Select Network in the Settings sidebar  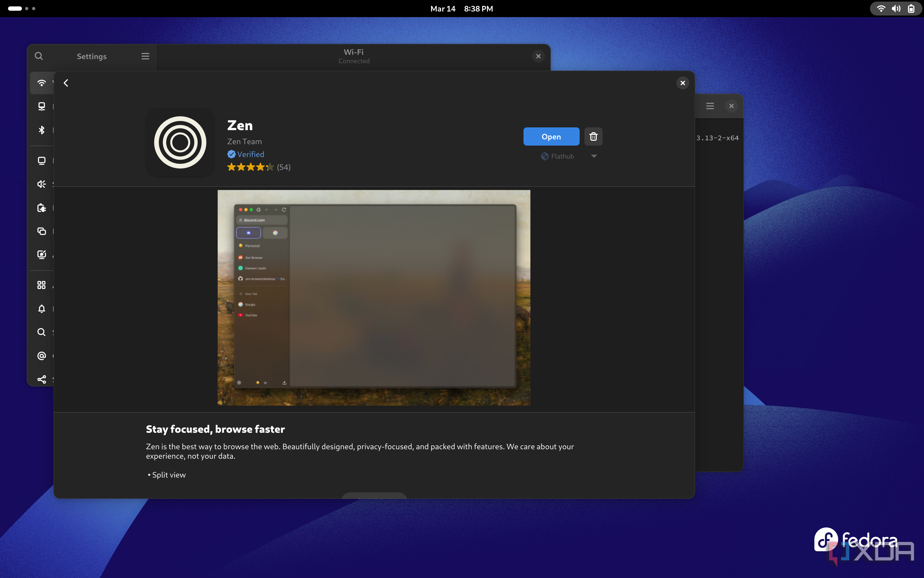coord(42,106)
